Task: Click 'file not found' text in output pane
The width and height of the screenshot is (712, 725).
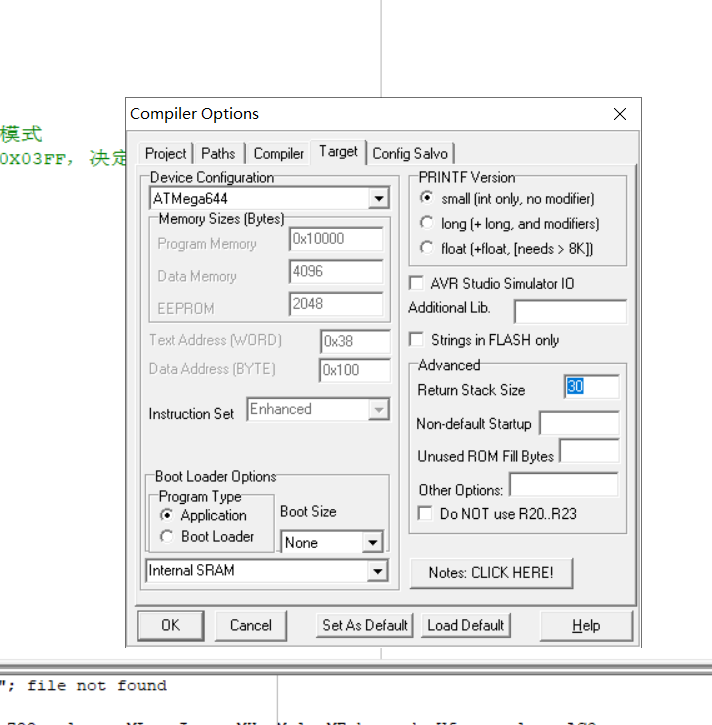Action: click(97, 685)
